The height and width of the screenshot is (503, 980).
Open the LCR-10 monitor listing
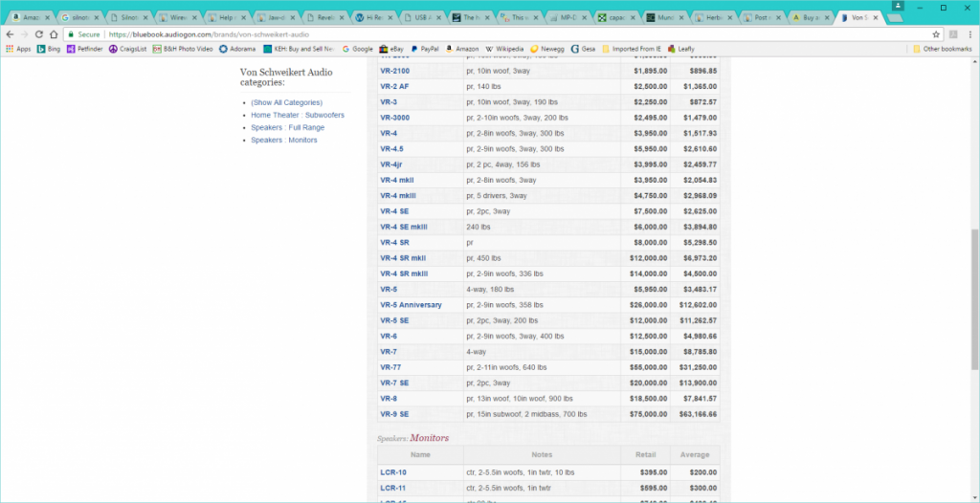(393, 472)
